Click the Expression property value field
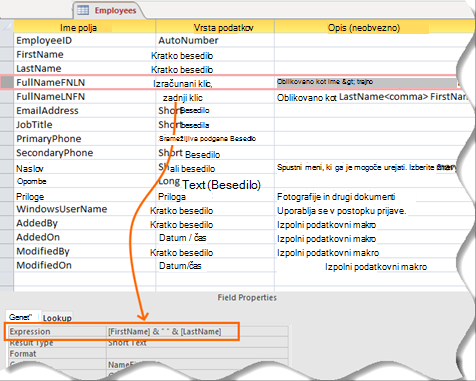Image resolution: width=476 pixels, height=381 pixels. tap(197, 331)
